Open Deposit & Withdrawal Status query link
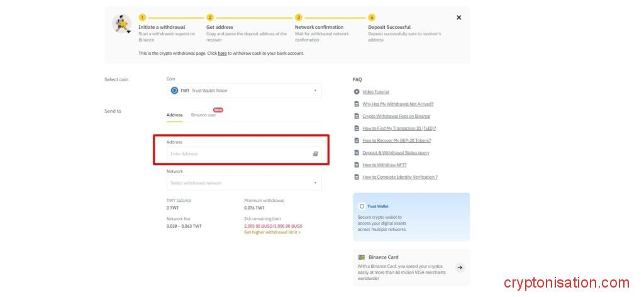Screen dimensions: 644x297 pos(396,153)
